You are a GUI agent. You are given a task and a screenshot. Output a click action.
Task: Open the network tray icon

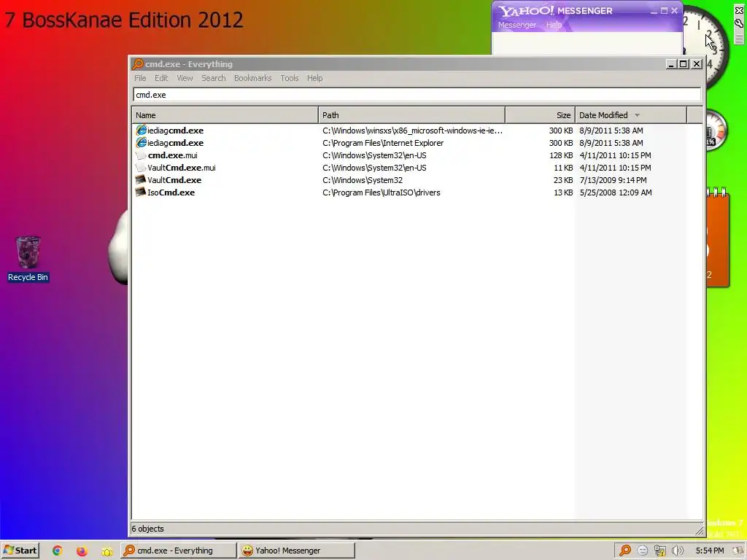coord(659,551)
